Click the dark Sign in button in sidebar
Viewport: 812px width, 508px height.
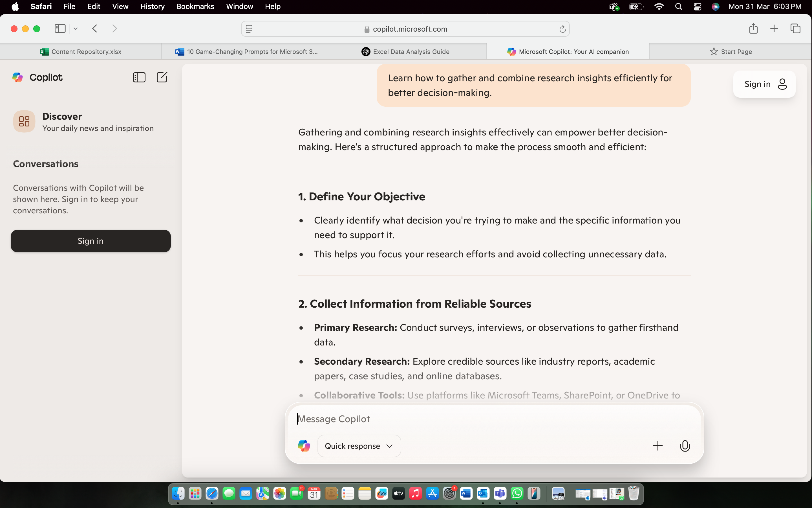coord(91,241)
